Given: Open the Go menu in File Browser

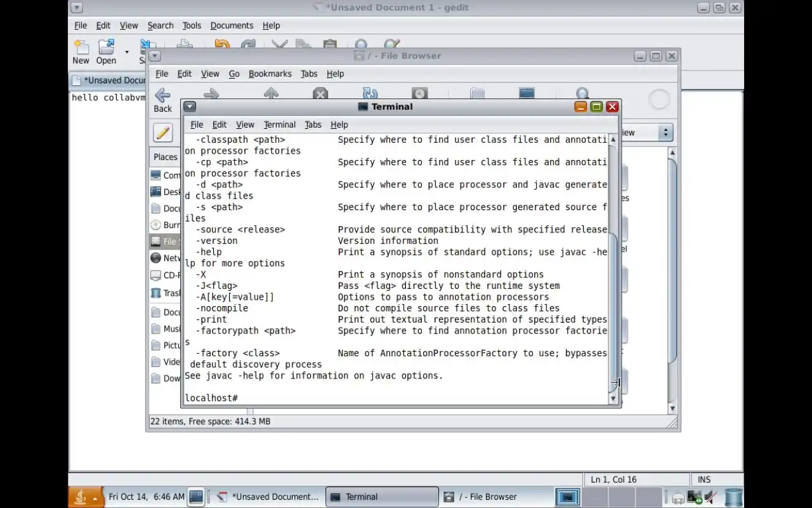Looking at the screenshot, I should pyautogui.click(x=234, y=74).
